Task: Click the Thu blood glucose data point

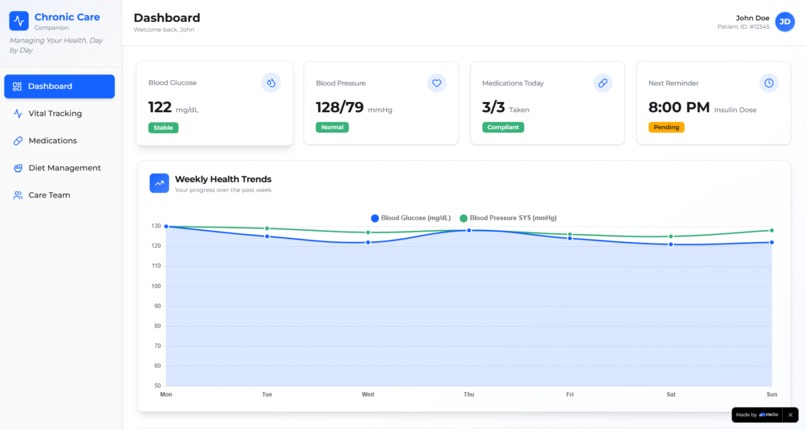Action: point(469,231)
